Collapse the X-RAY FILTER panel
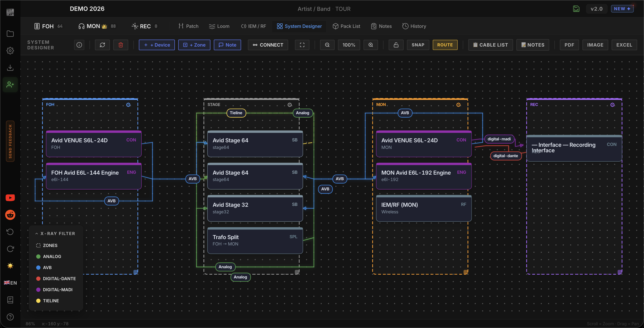The width and height of the screenshot is (644, 328). [55, 233]
